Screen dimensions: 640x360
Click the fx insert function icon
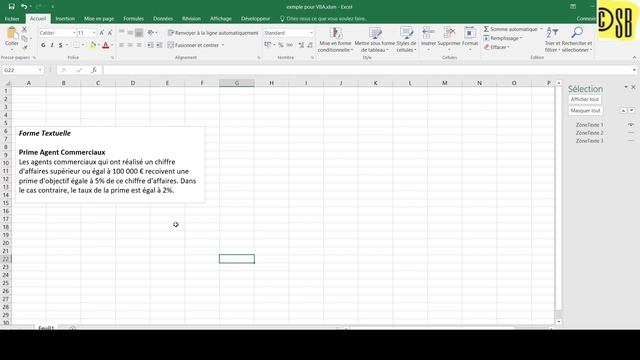(x=94, y=70)
